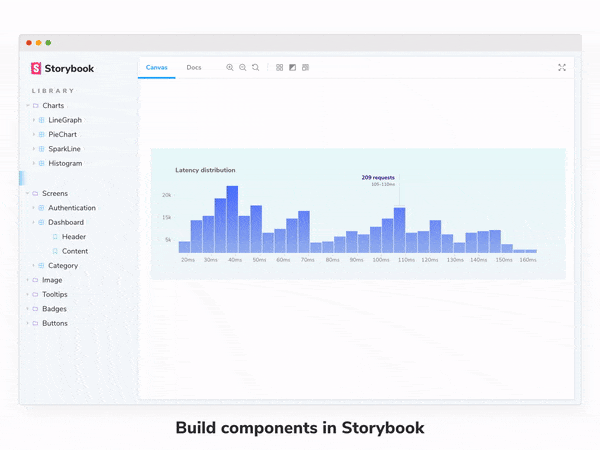The image size is (600, 450).
Task: Expand the Category component arrow
Action: (x=34, y=265)
